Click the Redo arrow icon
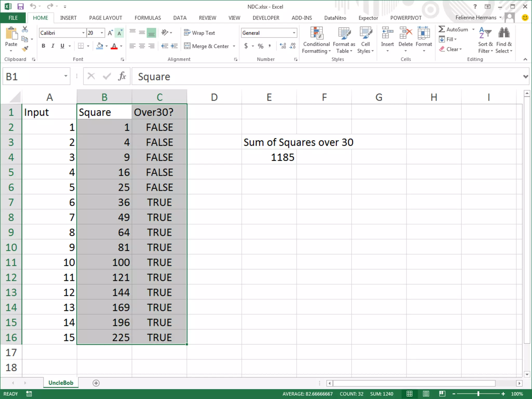 coord(50,6)
